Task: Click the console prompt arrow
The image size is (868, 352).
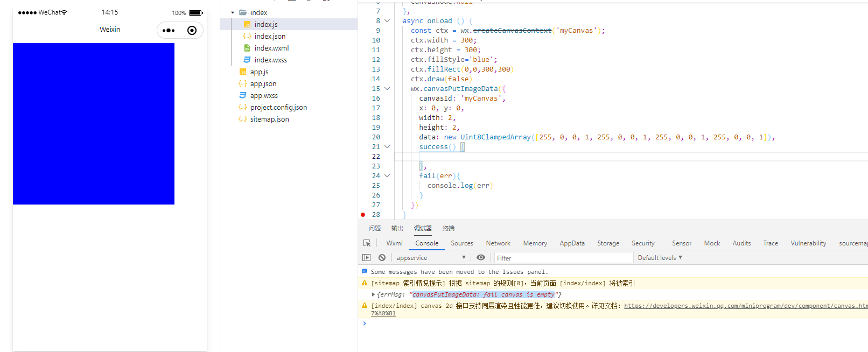Action: tap(365, 323)
